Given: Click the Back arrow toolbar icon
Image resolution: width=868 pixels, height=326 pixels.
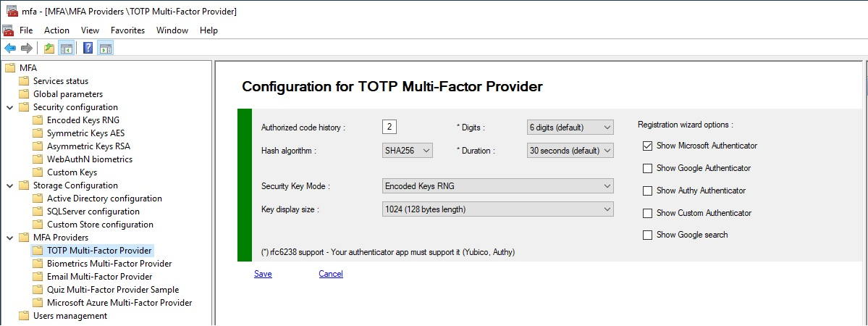Looking at the screenshot, I should click(x=10, y=49).
